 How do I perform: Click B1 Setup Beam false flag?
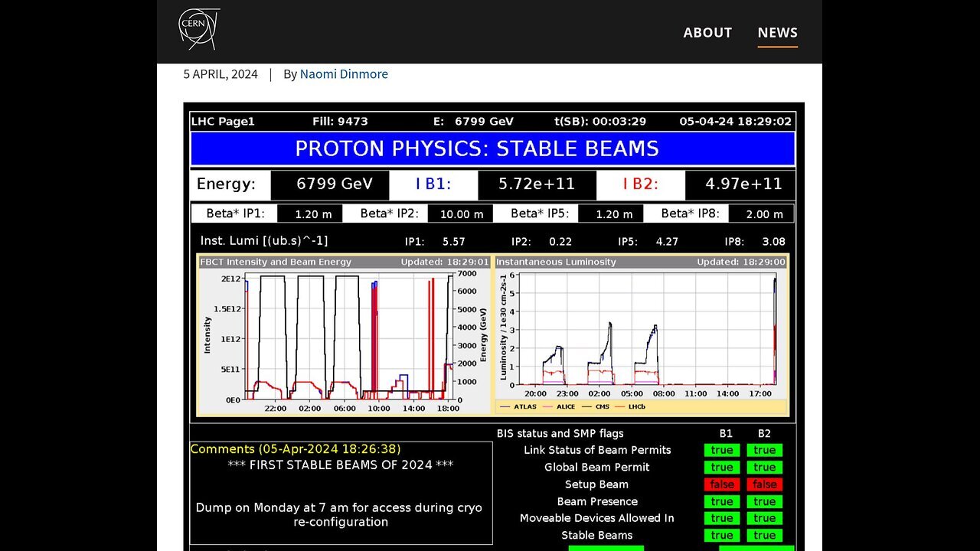(x=722, y=484)
